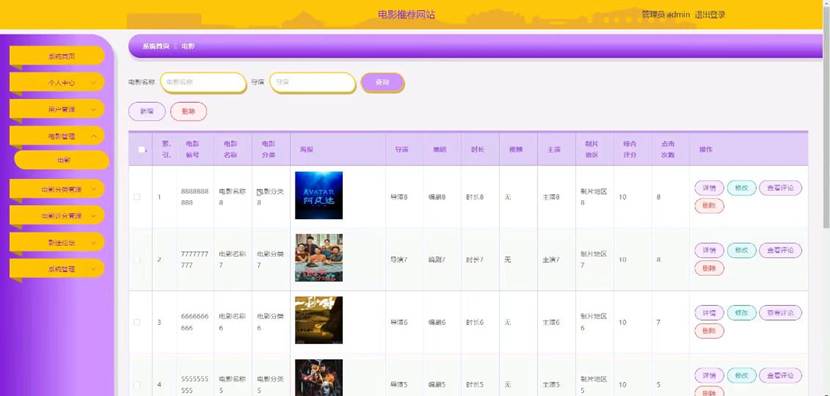Check the checkbox for row 2
Image resolution: width=830 pixels, height=396 pixels.
pos(137,259)
